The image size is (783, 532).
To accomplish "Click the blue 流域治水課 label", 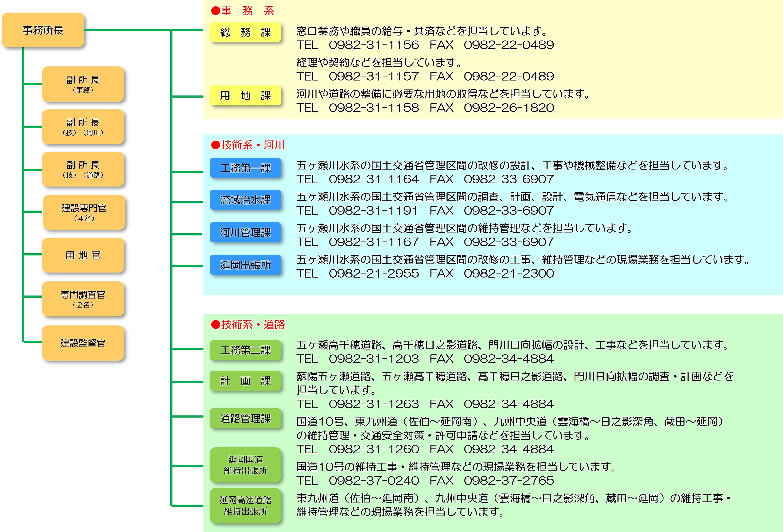I will [245, 200].
